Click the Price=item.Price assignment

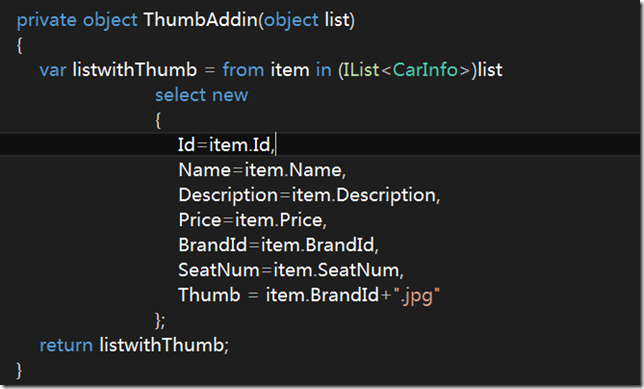[252, 220]
